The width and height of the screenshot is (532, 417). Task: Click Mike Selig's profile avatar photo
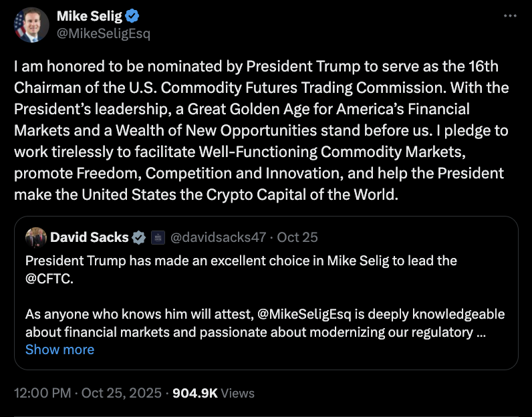click(31, 26)
